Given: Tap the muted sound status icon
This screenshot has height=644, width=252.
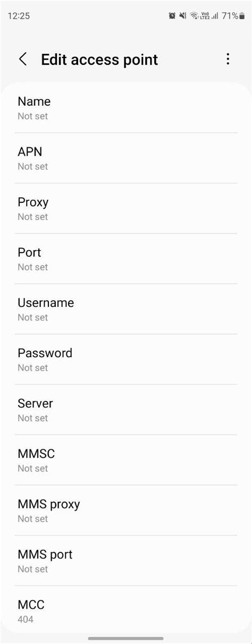Looking at the screenshot, I should click(x=183, y=16).
